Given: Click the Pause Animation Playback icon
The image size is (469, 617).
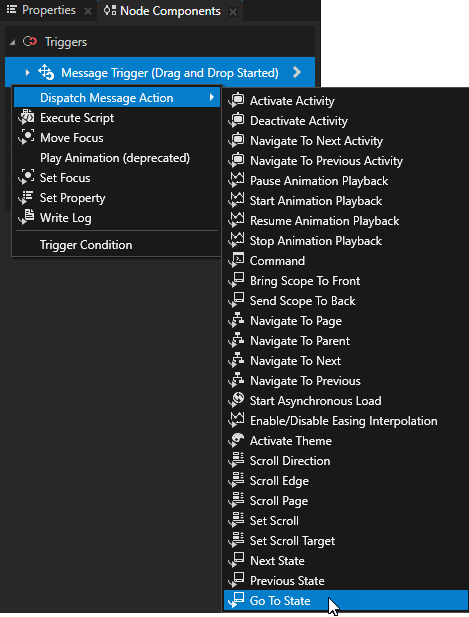Looking at the screenshot, I should (x=237, y=181).
